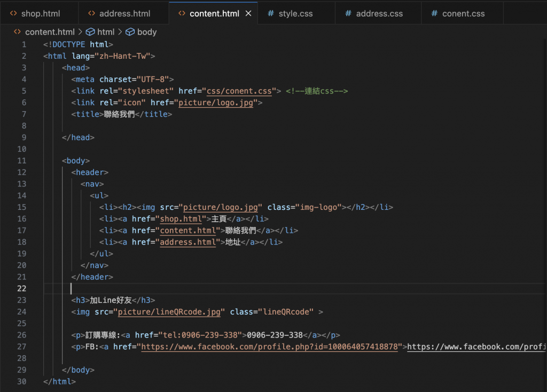Open the conent.css tab

(463, 13)
